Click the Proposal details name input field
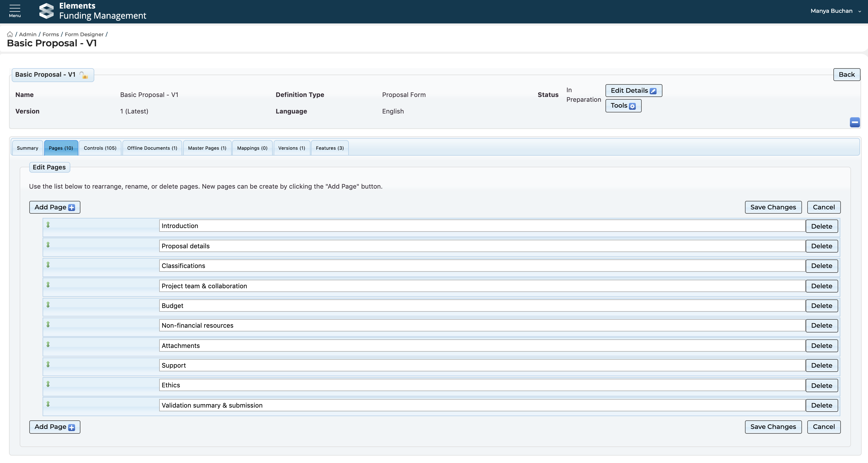 (x=482, y=246)
